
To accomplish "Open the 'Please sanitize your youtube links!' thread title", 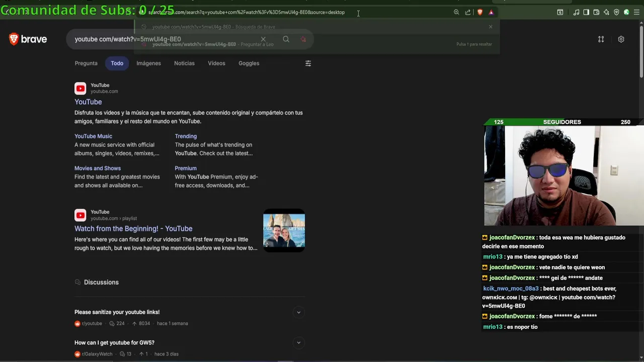I will [x=117, y=312].
